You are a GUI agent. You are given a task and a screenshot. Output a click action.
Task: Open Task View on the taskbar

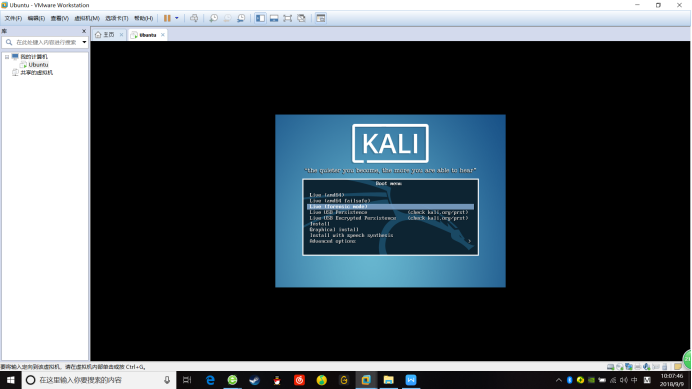point(187,380)
